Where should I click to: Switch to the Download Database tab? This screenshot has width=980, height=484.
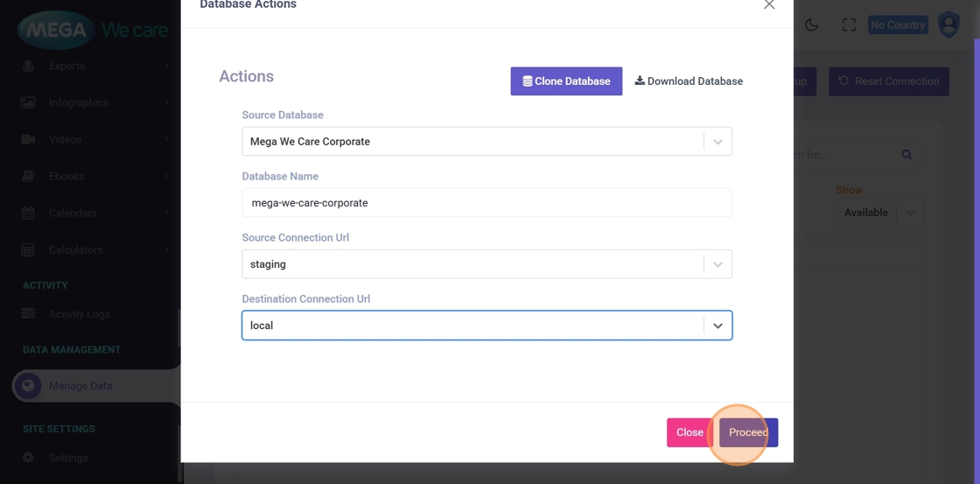pyautogui.click(x=689, y=81)
